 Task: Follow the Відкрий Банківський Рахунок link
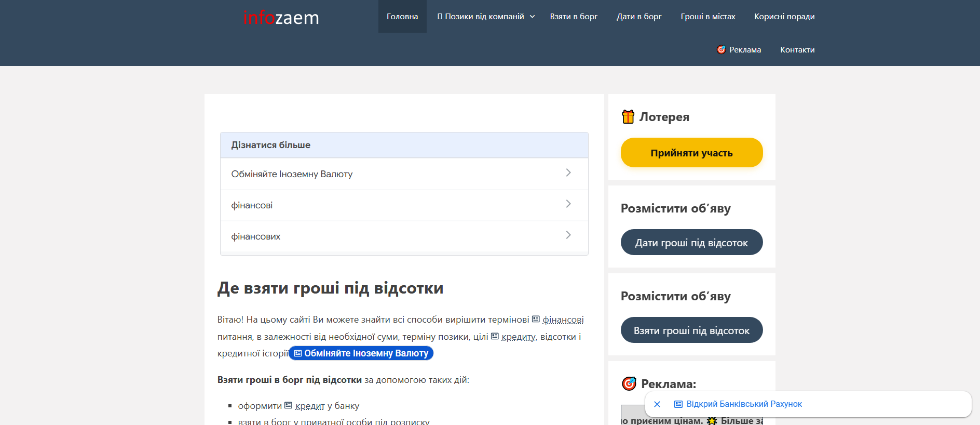click(744, 404)
